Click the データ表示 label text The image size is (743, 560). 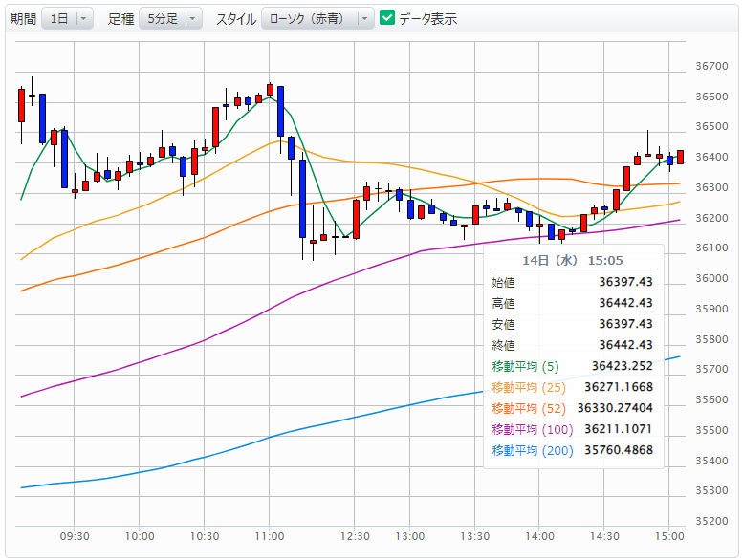[427, 19]
